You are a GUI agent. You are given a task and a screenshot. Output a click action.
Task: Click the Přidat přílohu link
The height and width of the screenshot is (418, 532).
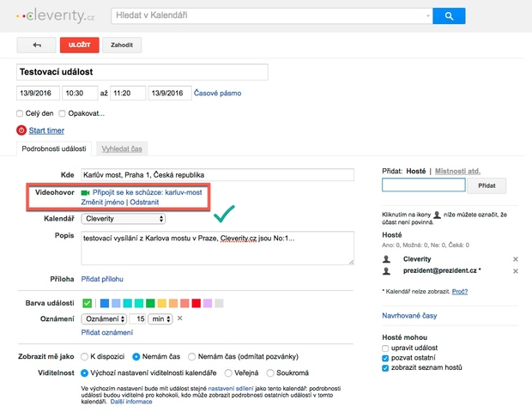pyautogui.click(x=102, y=279)
